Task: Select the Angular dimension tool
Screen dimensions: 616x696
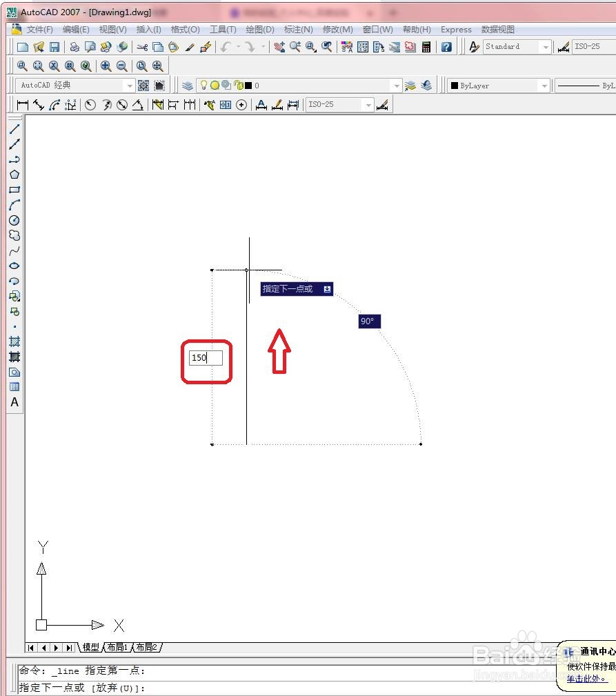Action: (x=138, y=105)
